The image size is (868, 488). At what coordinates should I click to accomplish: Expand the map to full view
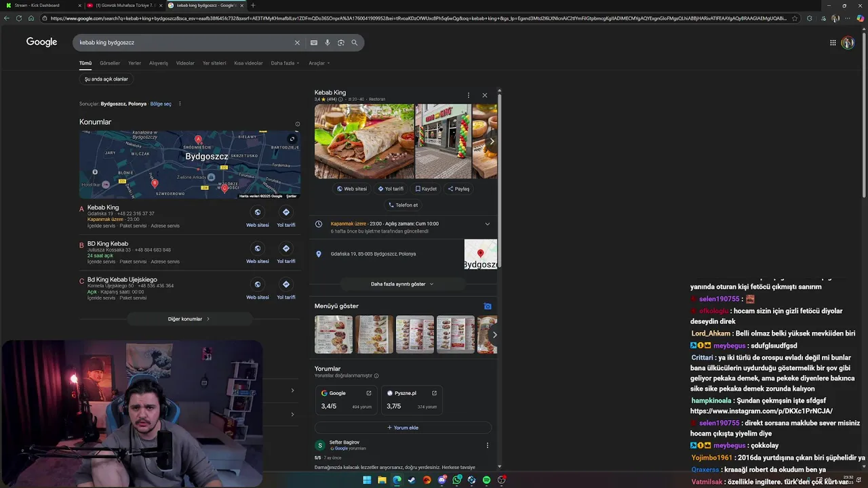coord(292,139)
